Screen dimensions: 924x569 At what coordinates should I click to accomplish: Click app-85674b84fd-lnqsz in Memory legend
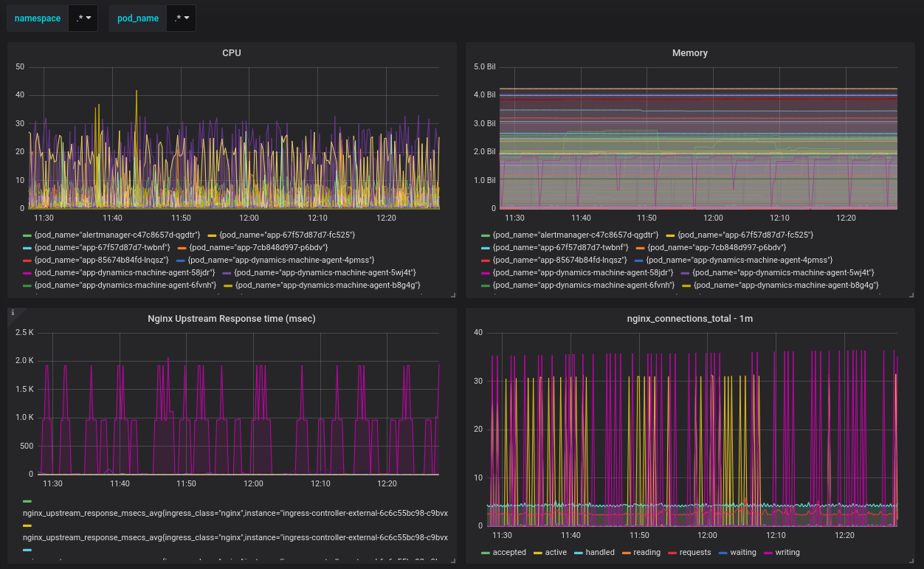click(x=559, y=260)
